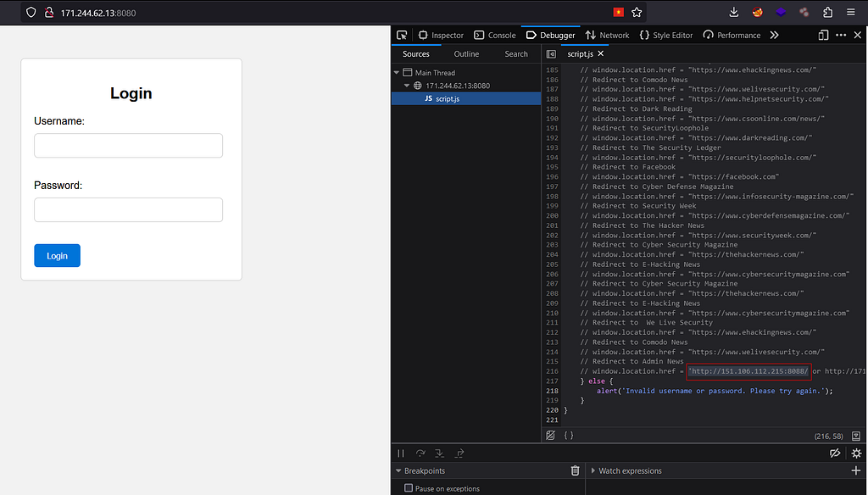Collapse the Main Thread tree node
This screenshot has width=868, height=495.
click(397, 73)
